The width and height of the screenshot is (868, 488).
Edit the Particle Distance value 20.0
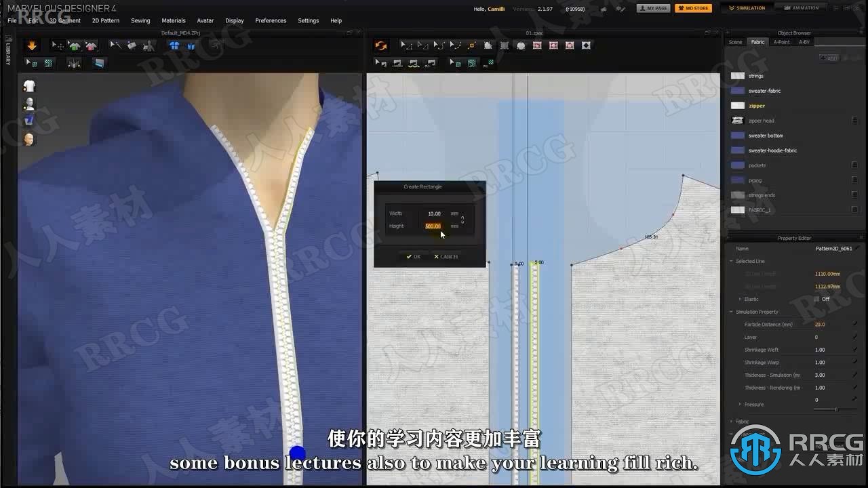(x=821, y=325)
